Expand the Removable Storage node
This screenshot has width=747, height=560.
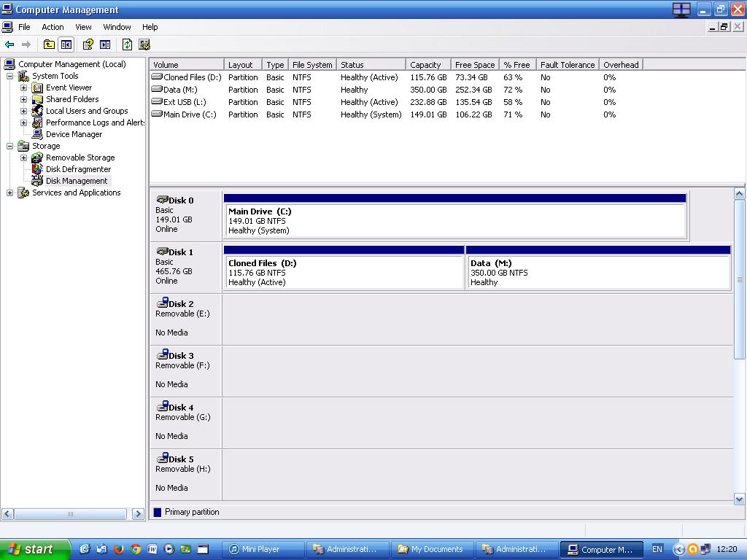(23, 157)
